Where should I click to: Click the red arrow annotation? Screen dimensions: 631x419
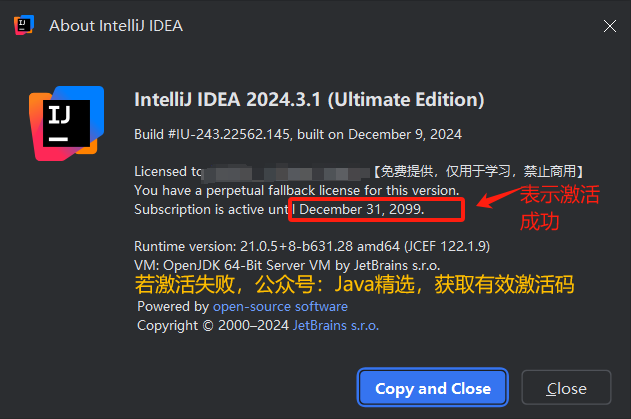[x=499, y=197]
